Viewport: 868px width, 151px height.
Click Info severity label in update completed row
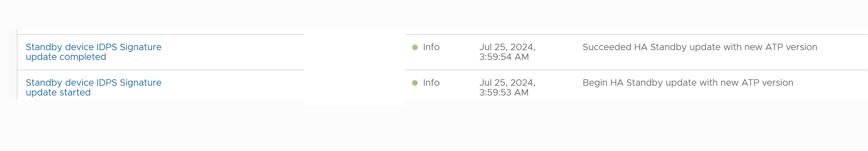431,47
